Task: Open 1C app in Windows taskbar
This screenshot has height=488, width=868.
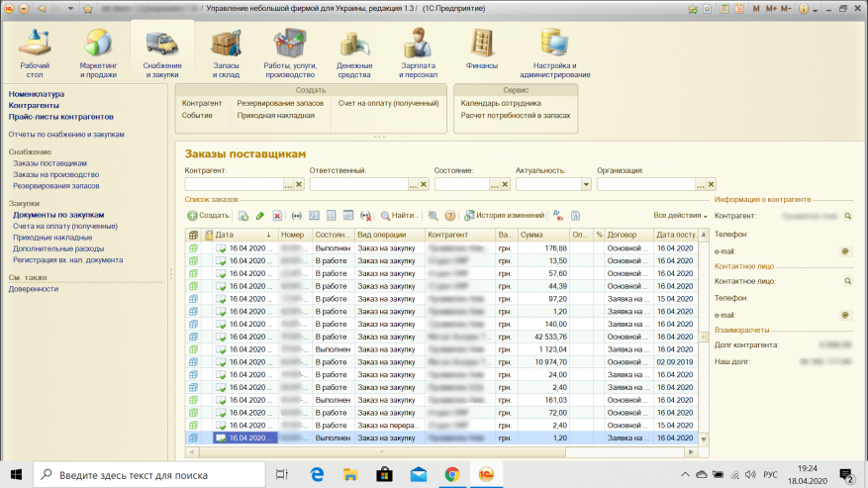Action: point(486,475)
